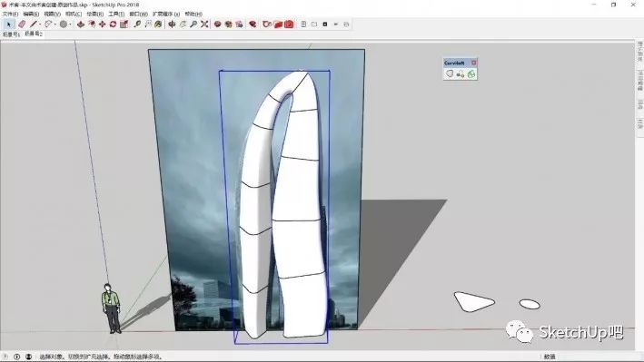Open the 窗口(W) Window menu

pyautogui.click(x=138, y=14)
